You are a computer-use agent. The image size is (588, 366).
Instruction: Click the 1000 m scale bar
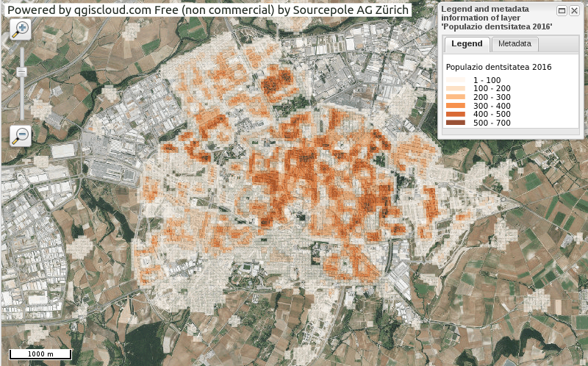coord(40,354)
